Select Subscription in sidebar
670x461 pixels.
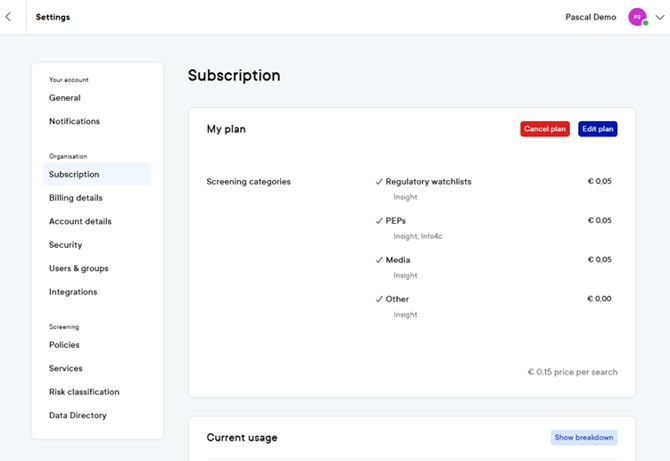point(74,175)
